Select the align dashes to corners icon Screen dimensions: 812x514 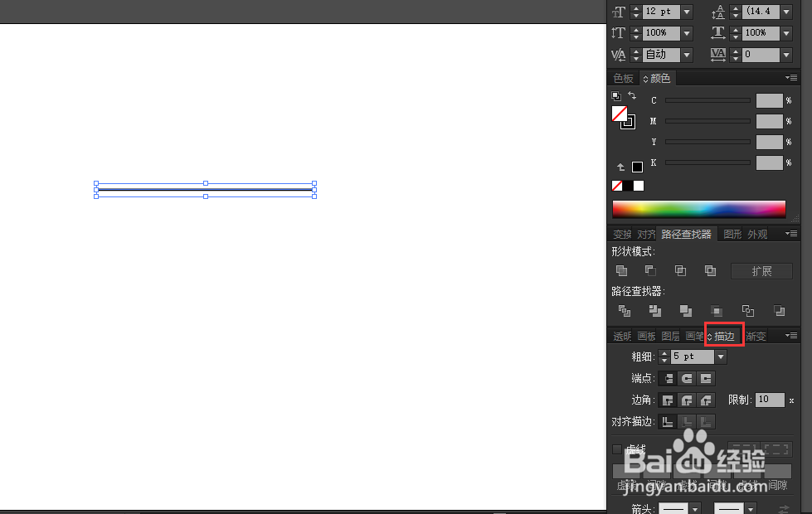(776, 449)
